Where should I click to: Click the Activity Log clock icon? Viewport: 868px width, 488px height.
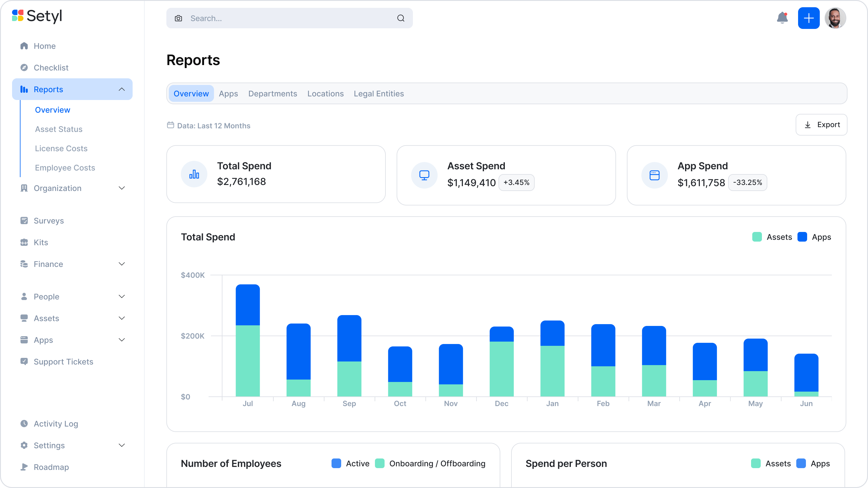24,424
